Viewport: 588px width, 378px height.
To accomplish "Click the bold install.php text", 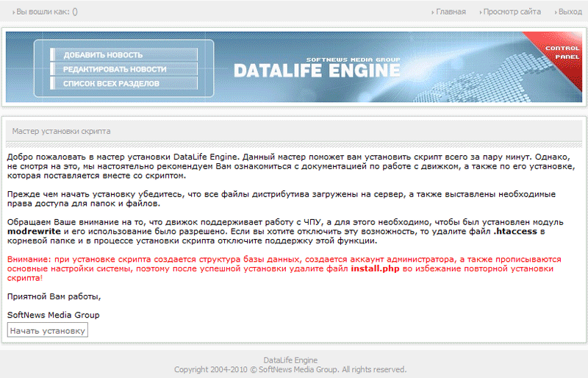I will click(375, 268).
